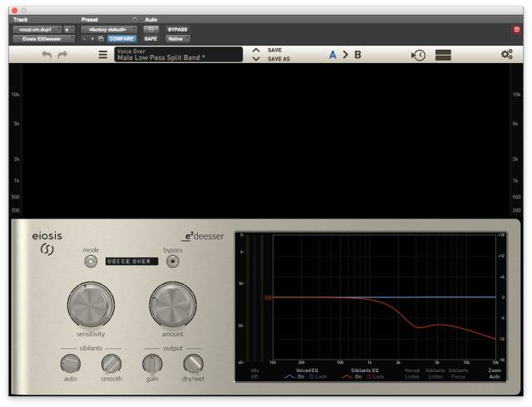Click the red target button at the top right
532x407 pixels.
click(516, 30)
